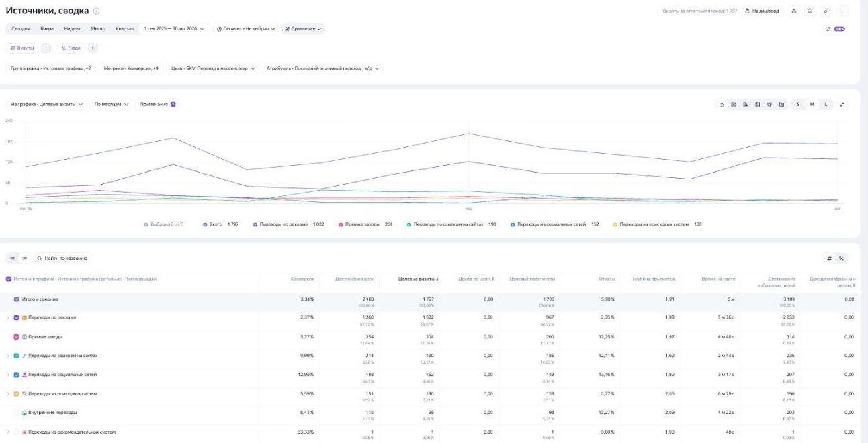The width and height of the screenshot is (868, 443).
Task: Click the export/share icon in the header
Action: click(x=794, y=11)
